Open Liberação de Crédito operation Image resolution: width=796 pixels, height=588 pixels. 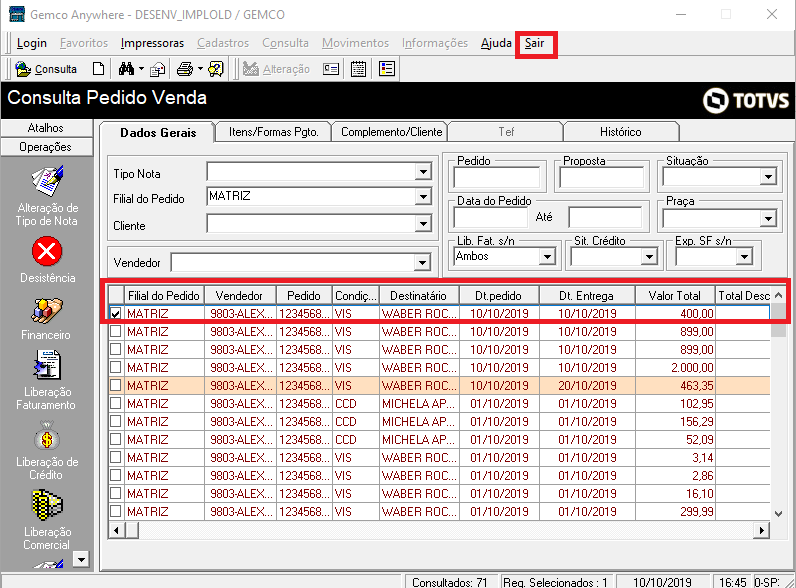click(x=46, y=450)
